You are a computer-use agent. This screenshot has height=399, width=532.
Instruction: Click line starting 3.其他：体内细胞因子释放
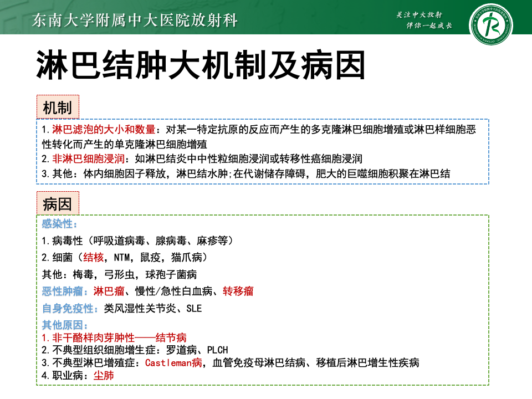246,173
